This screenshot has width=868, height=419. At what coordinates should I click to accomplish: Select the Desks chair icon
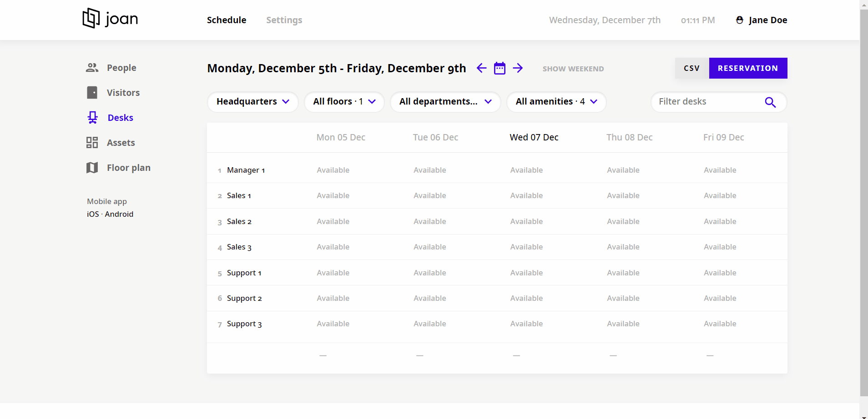click(x=93, y=118)
